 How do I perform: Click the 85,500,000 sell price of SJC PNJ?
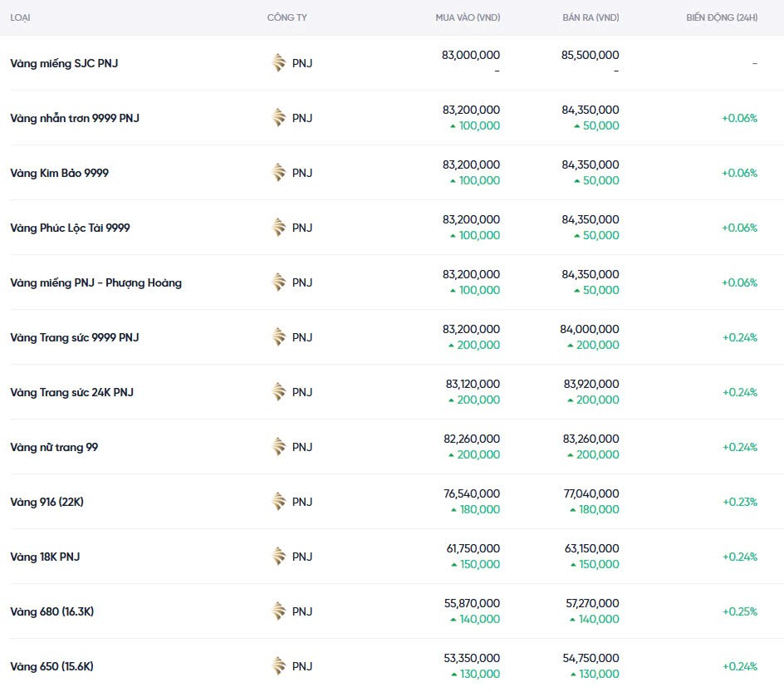(x=590, y=55)
